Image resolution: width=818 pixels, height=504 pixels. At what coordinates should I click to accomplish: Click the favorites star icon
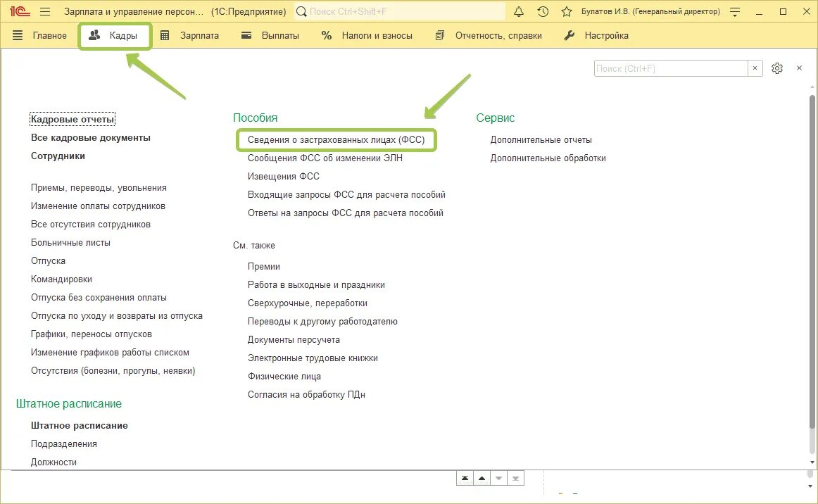tap(567, 11)
